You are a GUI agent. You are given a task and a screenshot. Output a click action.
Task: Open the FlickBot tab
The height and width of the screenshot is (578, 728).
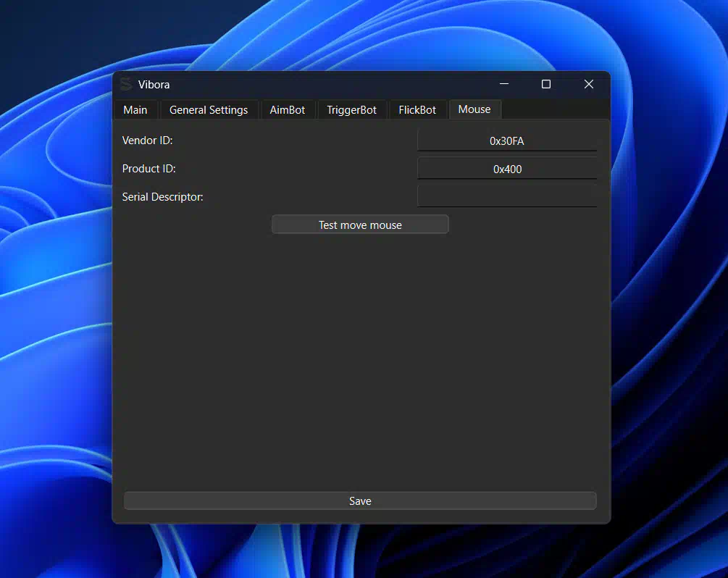coord(418,109)
